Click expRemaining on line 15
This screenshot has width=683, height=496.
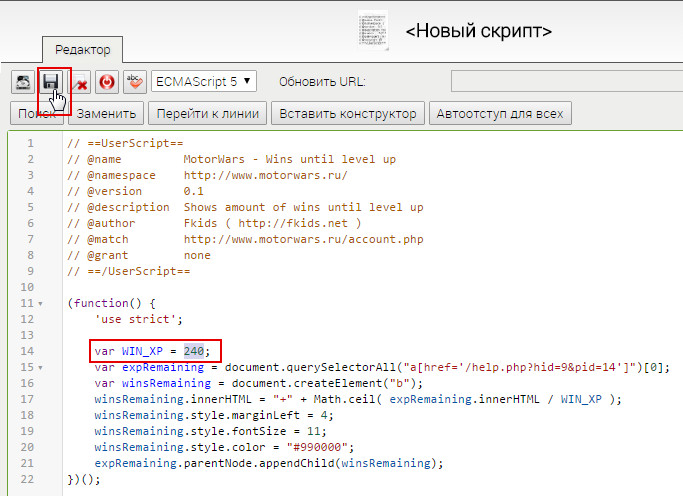162,367
